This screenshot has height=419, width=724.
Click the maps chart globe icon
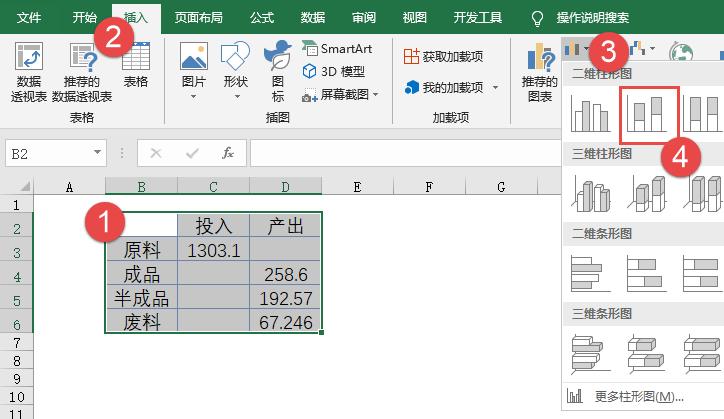681,52
